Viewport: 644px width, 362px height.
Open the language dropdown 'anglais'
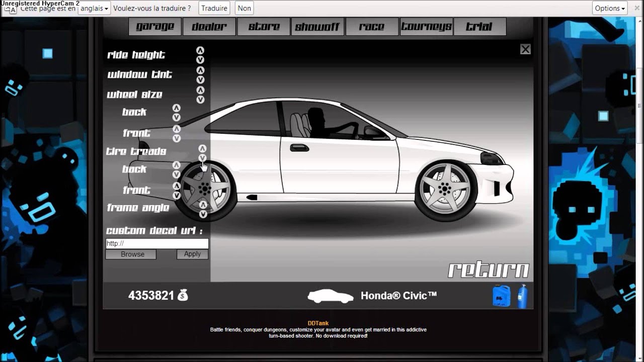95,8
